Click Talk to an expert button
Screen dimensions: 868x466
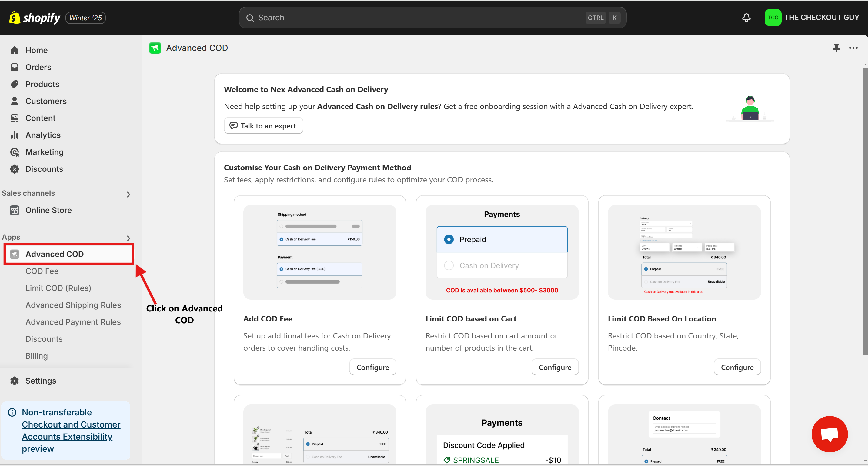tap(263, 126)
